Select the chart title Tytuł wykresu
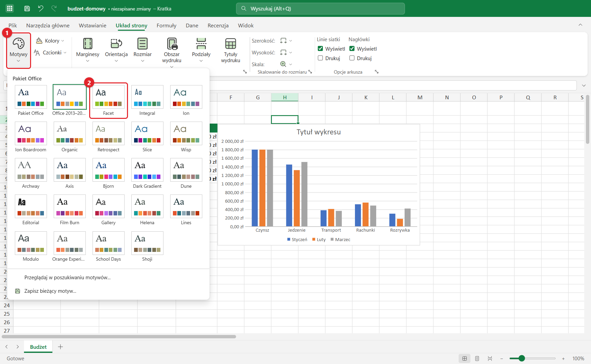This screenshot has height=364, width=591. pyautogui.click(x=318, y=132)
